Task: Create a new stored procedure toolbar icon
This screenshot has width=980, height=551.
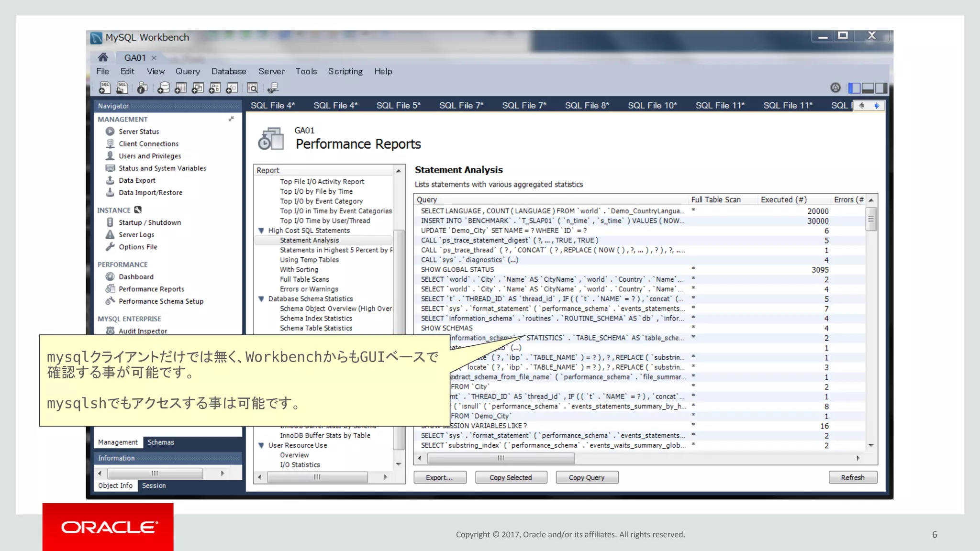Action: pos(215,88)
